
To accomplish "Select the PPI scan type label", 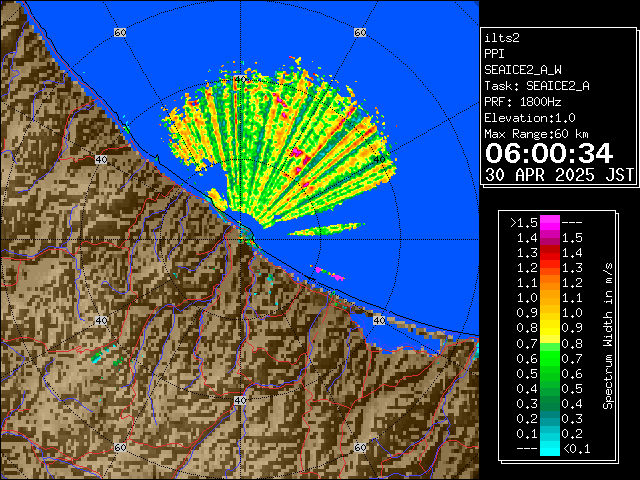I will coord(494,54).
